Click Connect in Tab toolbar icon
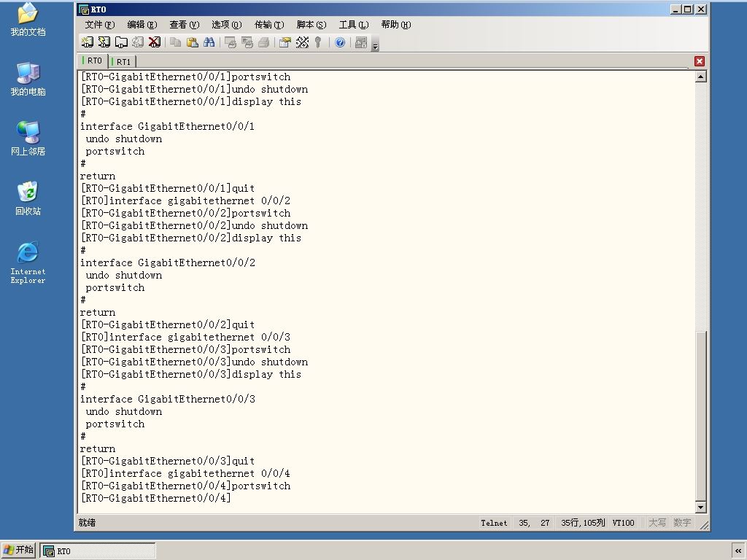The height and width of the screenshot is (560, 747). 121,42
